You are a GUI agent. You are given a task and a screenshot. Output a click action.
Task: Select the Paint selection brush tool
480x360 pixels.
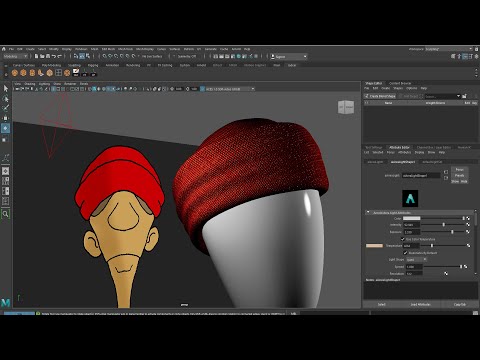tap(6, 108)
